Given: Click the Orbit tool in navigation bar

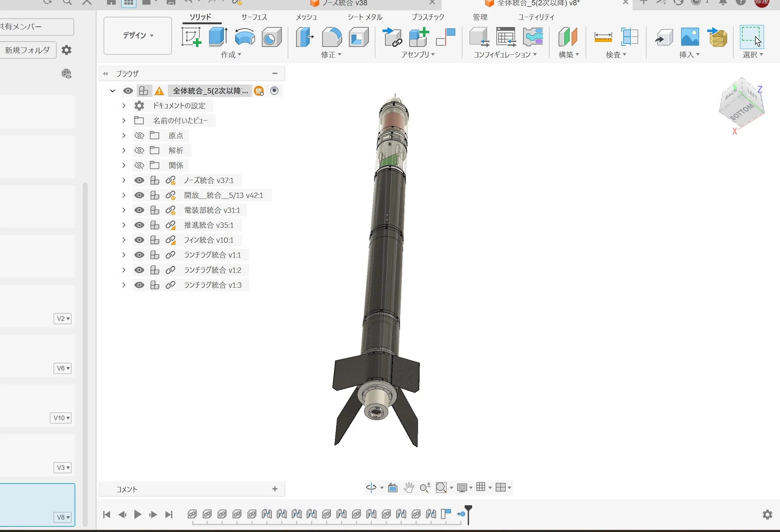Looking at the screenshot, I should pyautogui.click(x=371, y=487).
